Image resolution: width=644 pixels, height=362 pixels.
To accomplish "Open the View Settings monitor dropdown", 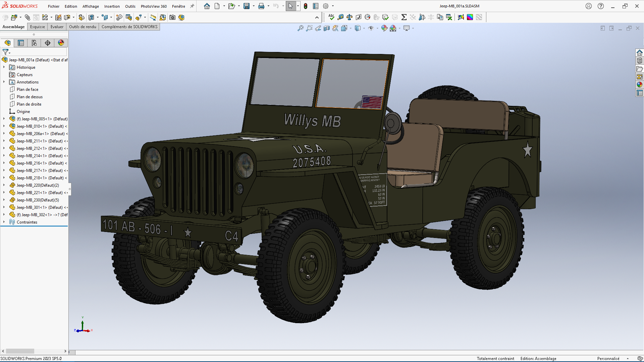I will tap(413, 28).
